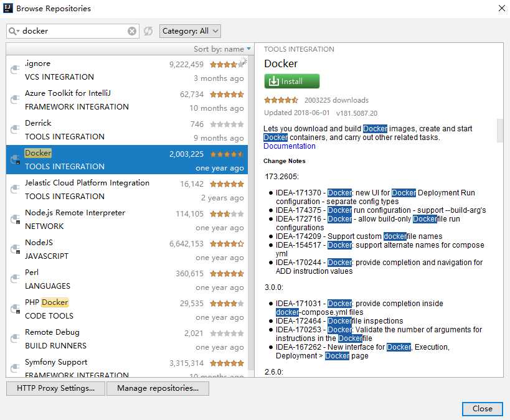
Task: Click the IDEA-174209 change note line
Action: click(359, 236)
